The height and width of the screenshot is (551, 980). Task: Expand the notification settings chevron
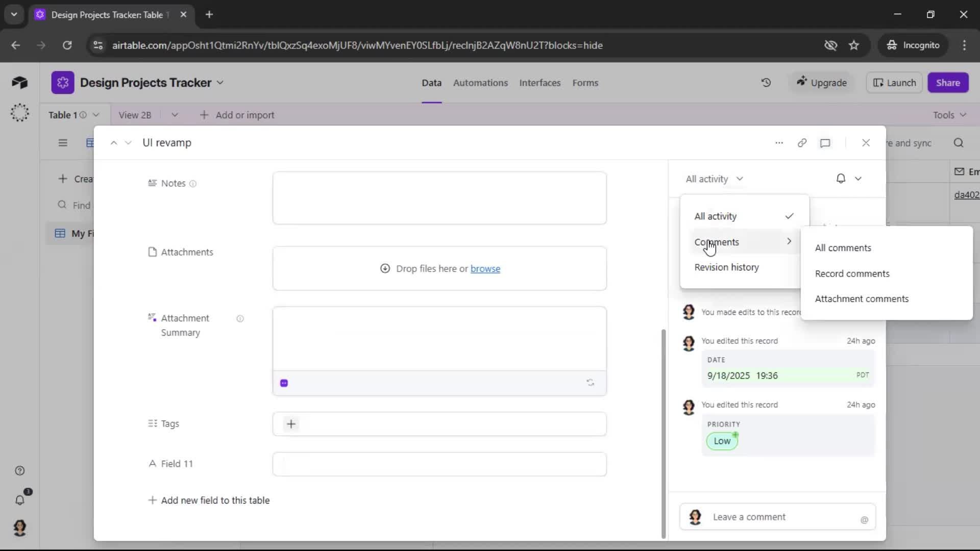coord(858,179)
